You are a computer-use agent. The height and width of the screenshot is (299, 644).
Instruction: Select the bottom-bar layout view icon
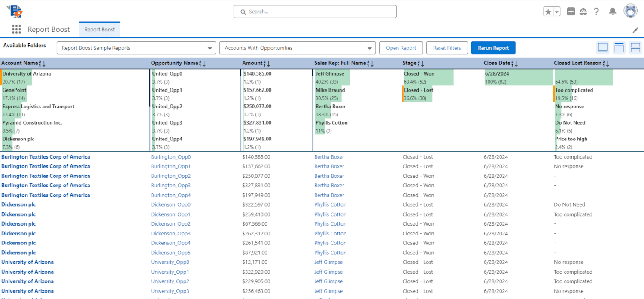pyautogui.click(x=603, y=48)
